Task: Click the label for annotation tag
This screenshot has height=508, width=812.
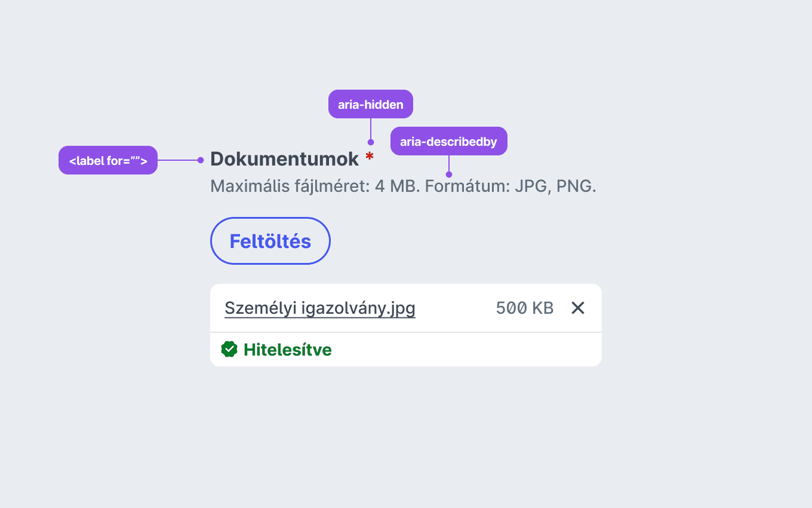Action: (108, 160)
